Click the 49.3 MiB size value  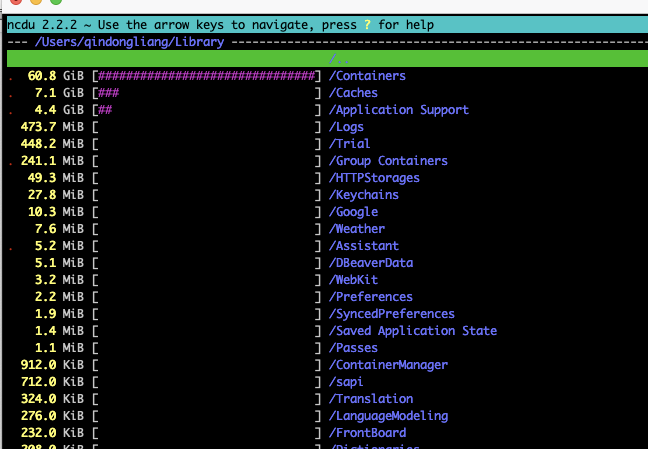(55, 178)
